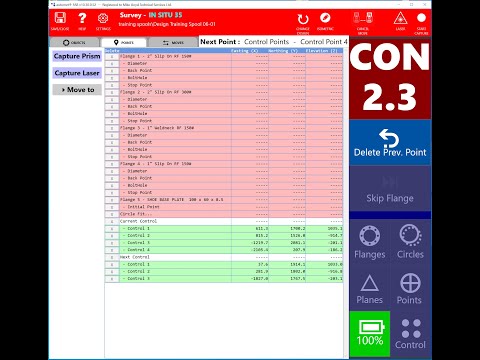Click the 100% battery status indicator
Screen dimensions: 480x360
pyautogui.click(x=370, y=334)
